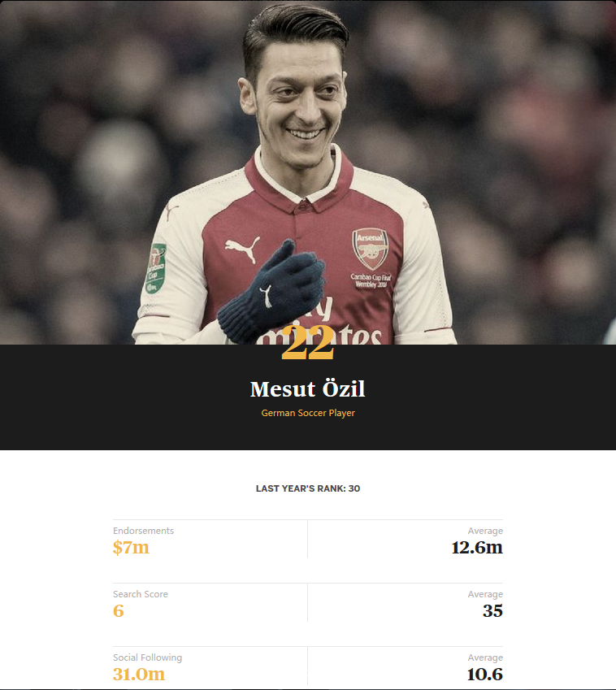This screenshot has height=690, width=616.
Task: Click the 31.0m social following value
Action: (139, 675)
